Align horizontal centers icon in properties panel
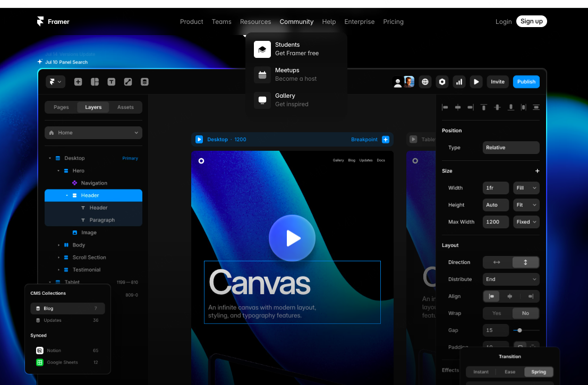 click(x=458, y=108)
